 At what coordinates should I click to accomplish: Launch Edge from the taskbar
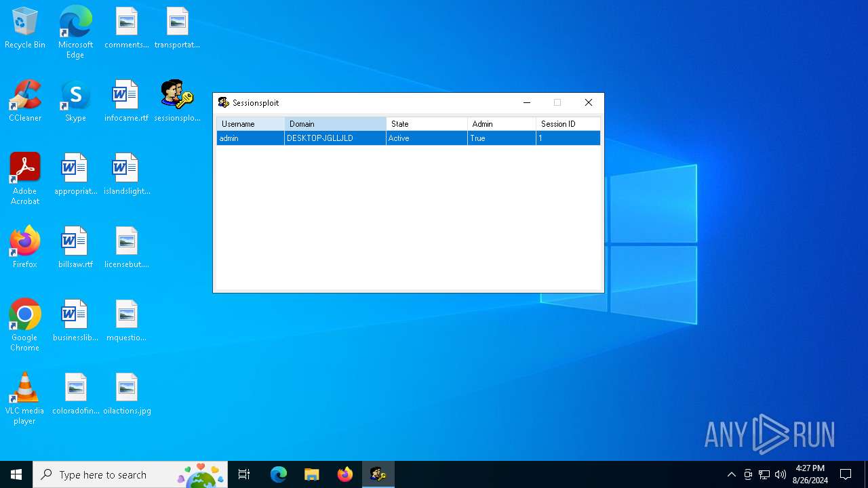tap(279, 474)
